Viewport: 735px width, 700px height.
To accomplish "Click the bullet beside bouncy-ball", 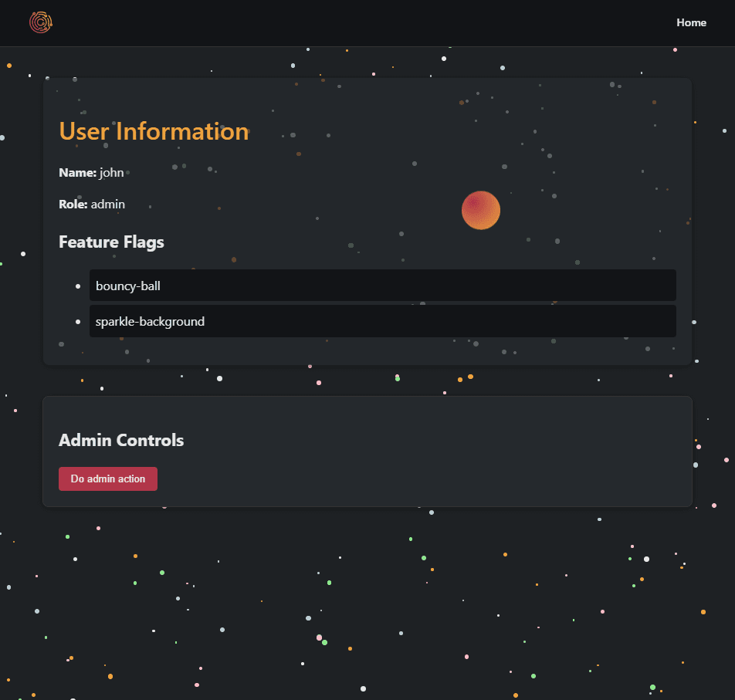I will click(78, 286).
